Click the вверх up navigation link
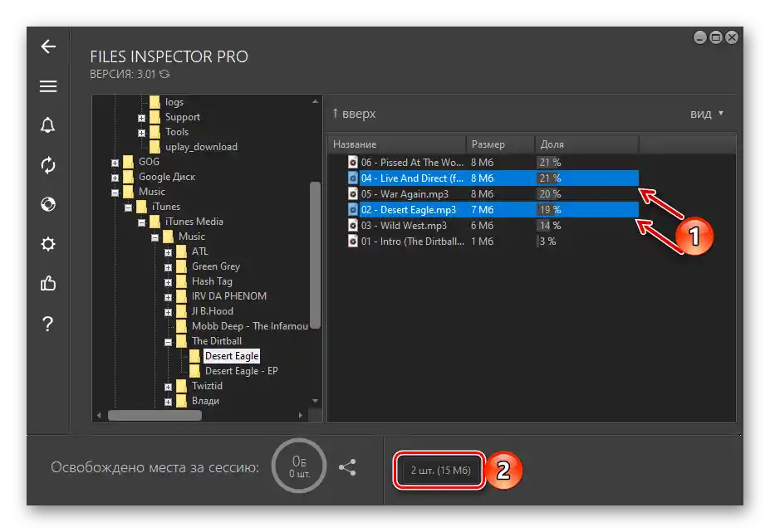The width and height of the screenshot is (770, 532). pos(354,114)
